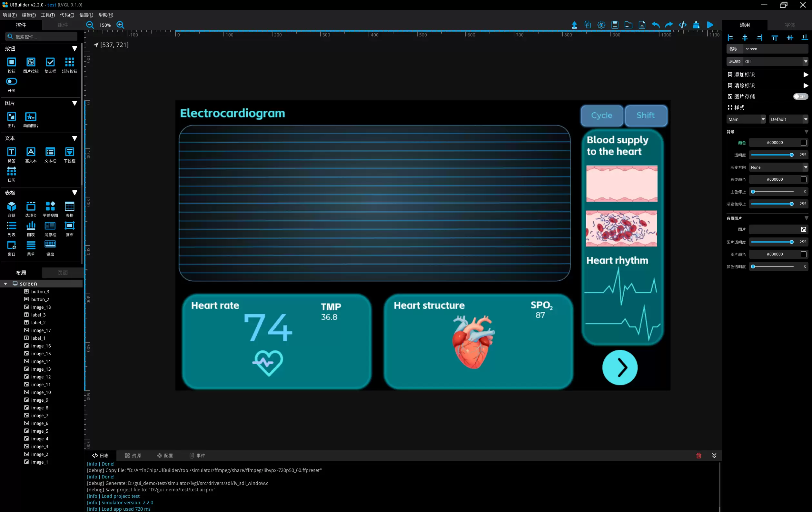Click the 搜索控件 search field
This screenshot has height=512, width=812.
coord(41,36)
